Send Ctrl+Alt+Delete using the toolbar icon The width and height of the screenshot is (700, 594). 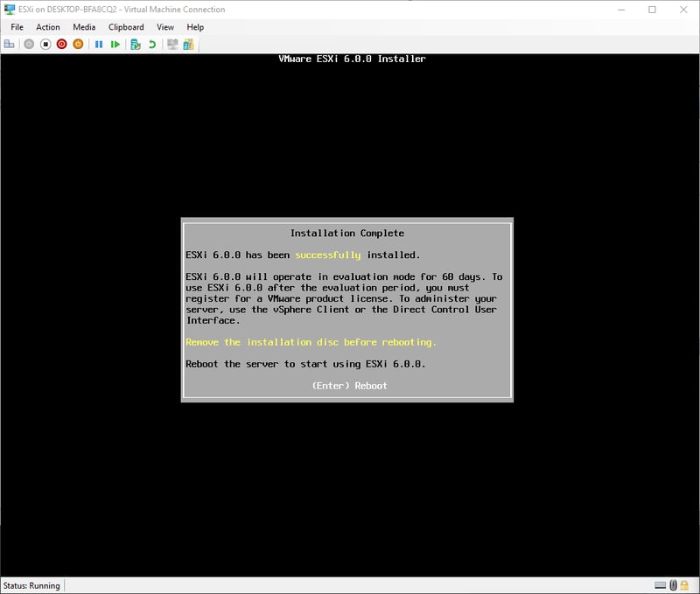(10, 44)
